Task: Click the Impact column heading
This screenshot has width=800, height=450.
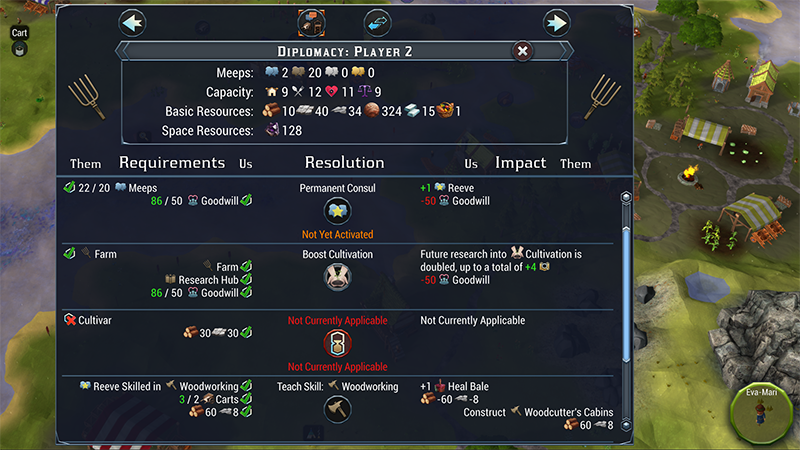Action: pos(520,162)
